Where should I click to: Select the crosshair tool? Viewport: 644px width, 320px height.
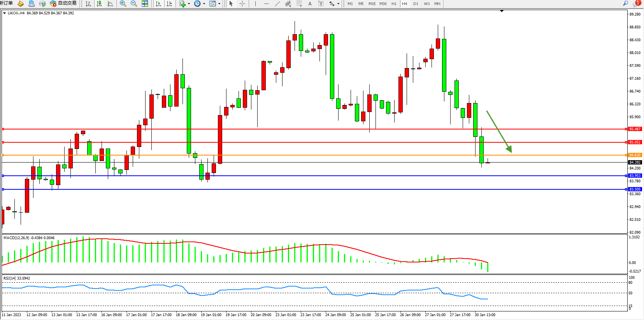(242, 3)
